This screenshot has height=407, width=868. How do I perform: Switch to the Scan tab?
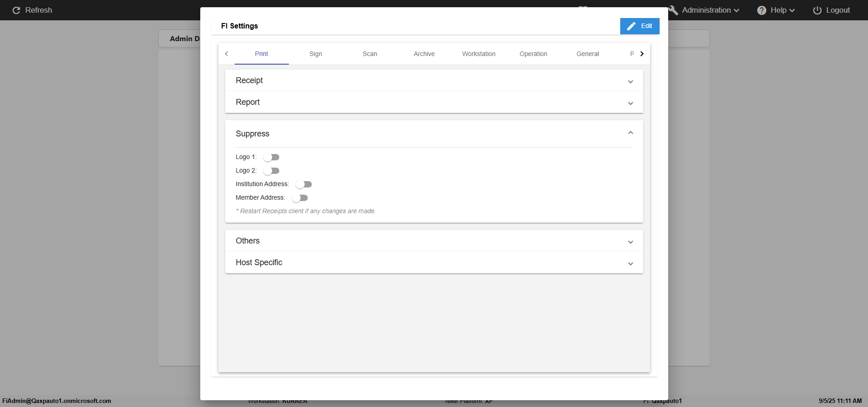tap(370, 54)
